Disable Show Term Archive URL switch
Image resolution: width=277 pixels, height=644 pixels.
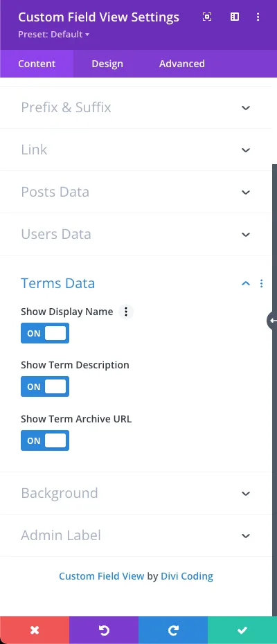tap(45, 440)
